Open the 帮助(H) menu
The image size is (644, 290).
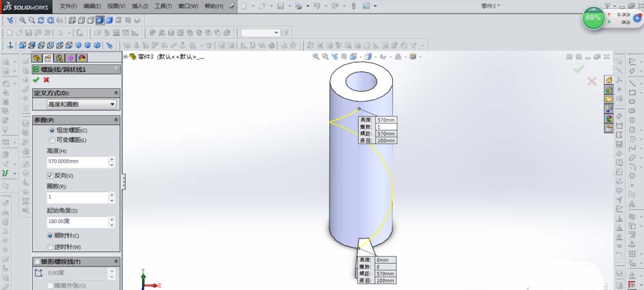tap(214, 6)
